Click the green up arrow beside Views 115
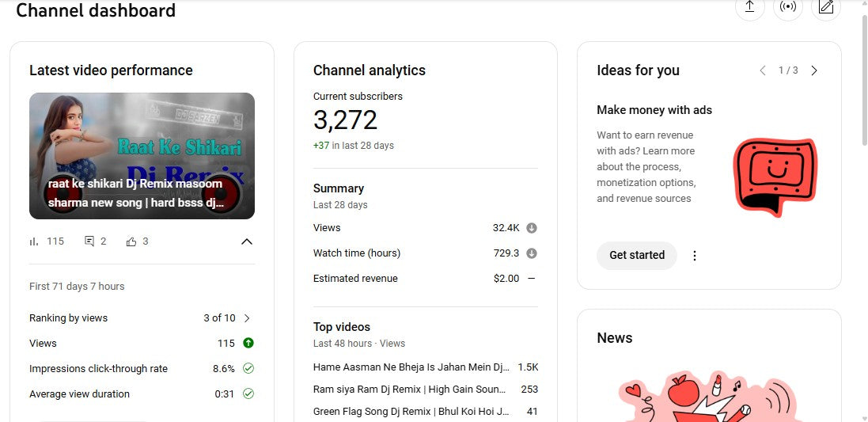The image size is (868, 422). tap(248, 343)
